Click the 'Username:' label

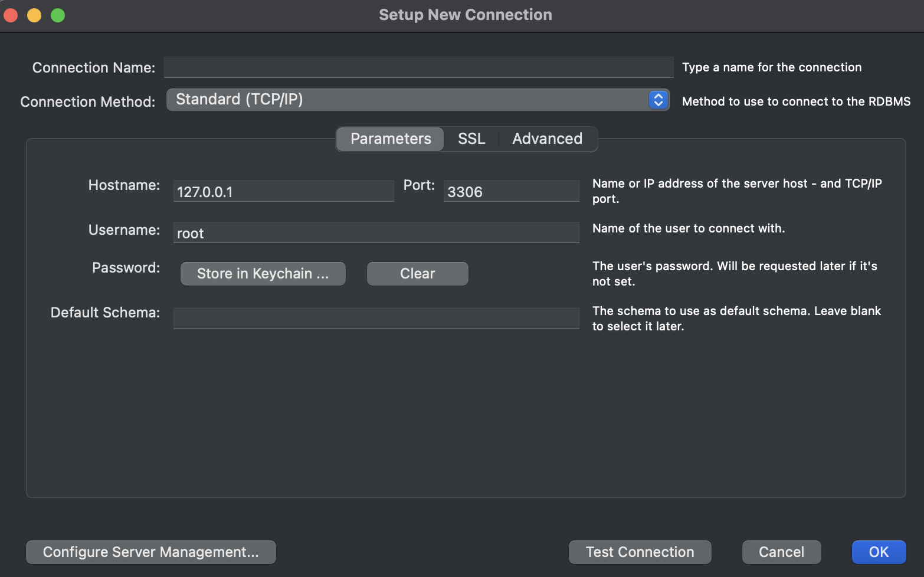point(124,230)
